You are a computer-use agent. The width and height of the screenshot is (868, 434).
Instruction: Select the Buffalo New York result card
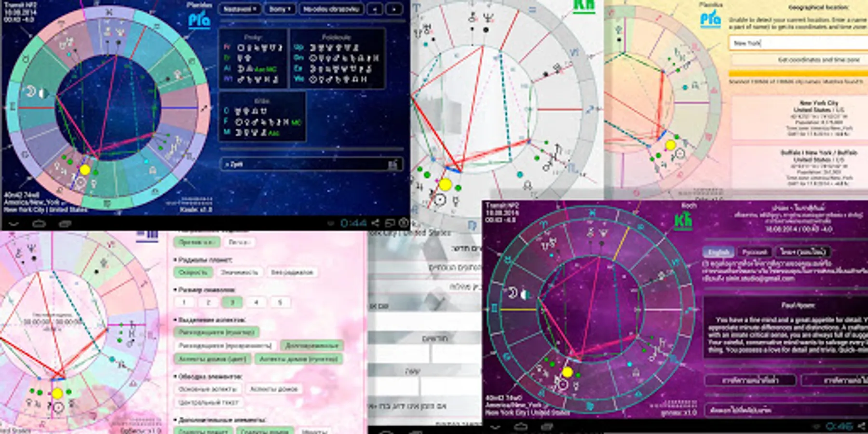[x=800, y=167]
